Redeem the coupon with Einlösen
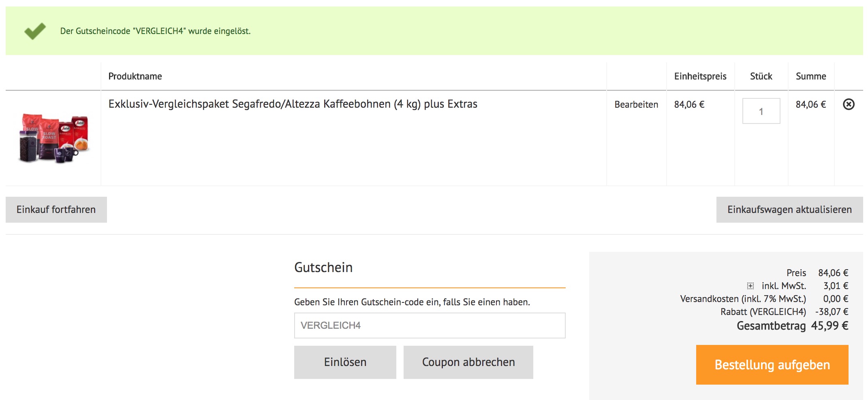 345,362
